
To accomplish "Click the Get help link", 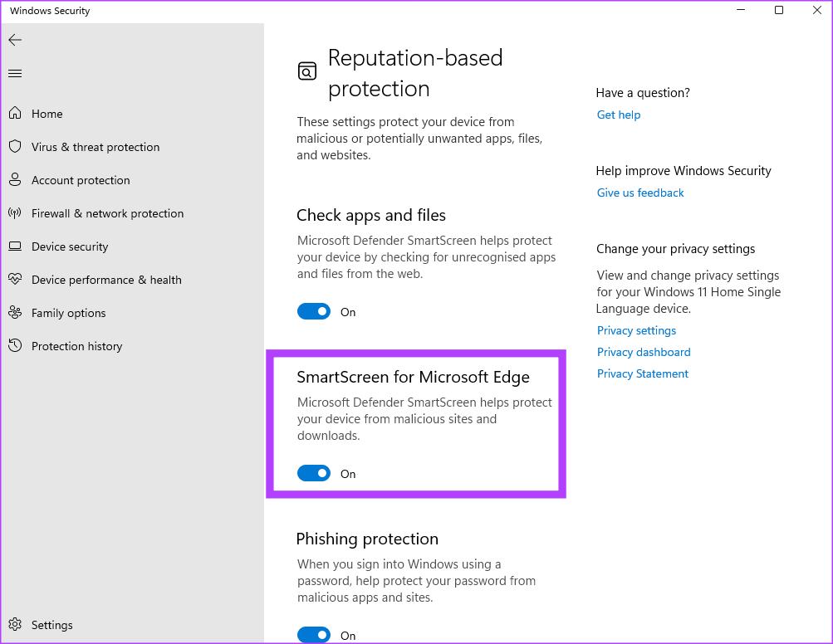I will [x=619, y=115].
